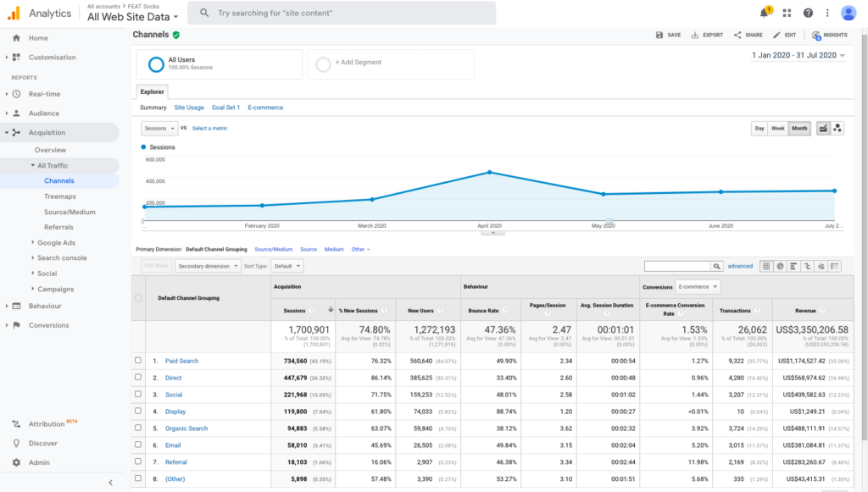Click the table search input field
Screen dimensions: 868x492
tap(677, 267)
